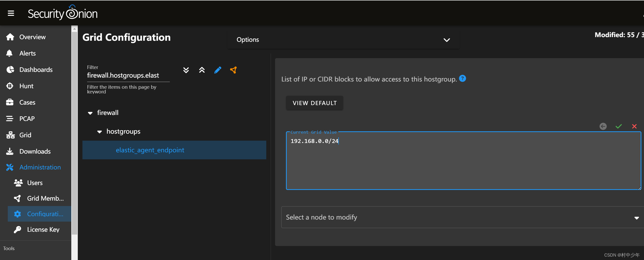
Task: Open Downloads page
Action: (x=36, y=152)
